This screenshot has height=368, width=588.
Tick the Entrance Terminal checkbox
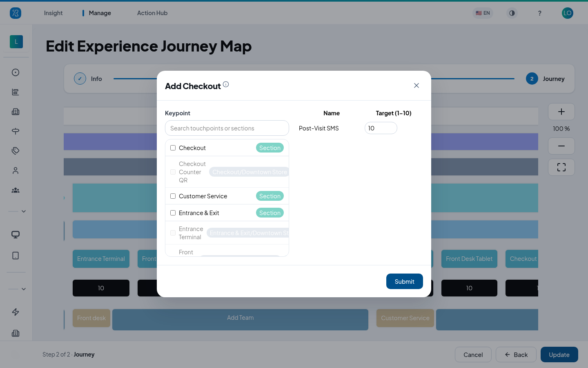173,233
